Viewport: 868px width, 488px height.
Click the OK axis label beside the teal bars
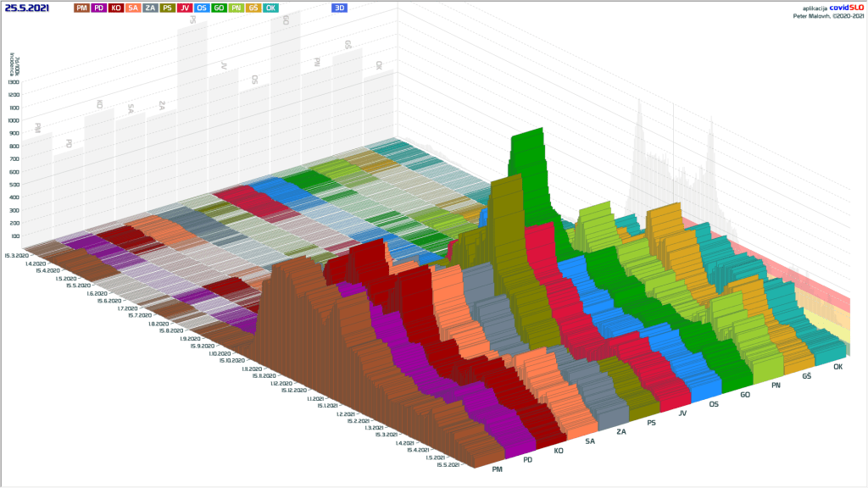point(837,367)
